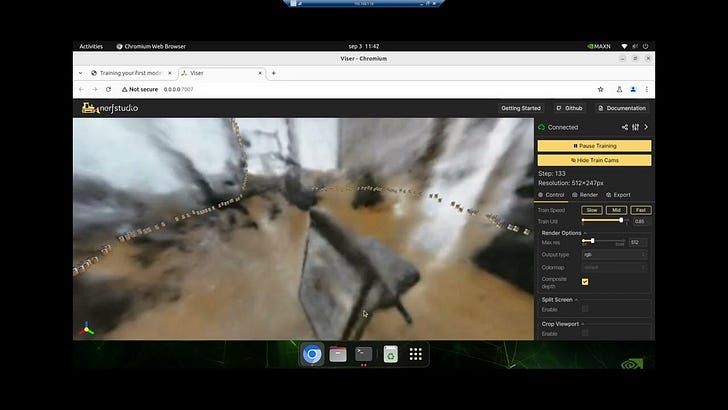The height and width of the screenshot is (410, 728).
Task: Go back in browser history
Action: (x=81, y=89)
